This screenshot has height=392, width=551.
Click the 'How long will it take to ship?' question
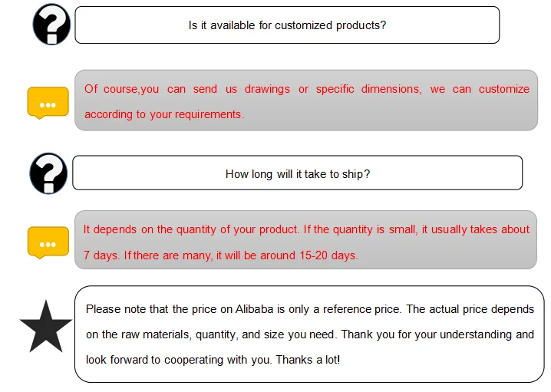pyautogui.click(x=298, y=174)
